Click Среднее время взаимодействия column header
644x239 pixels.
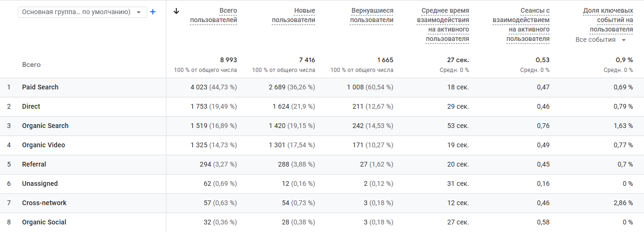(x=443, y=24)
